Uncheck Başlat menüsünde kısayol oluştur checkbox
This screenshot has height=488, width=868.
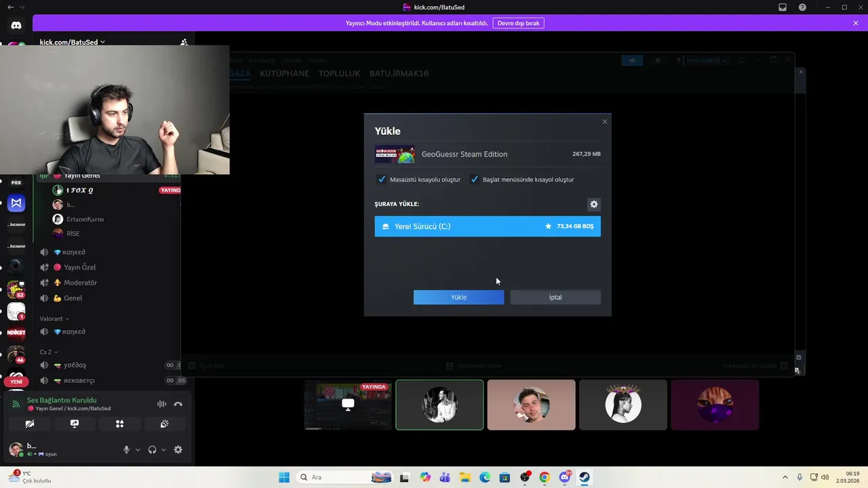click(x=474, y=180)
